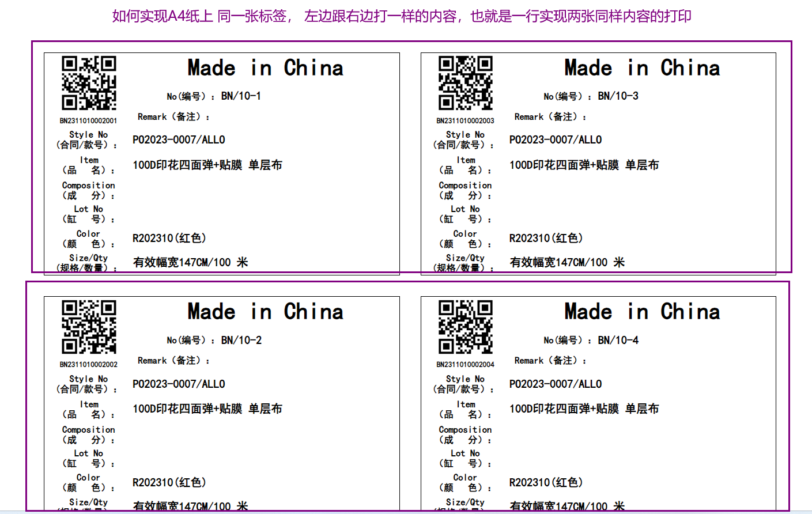Click the number value BN/10-1
The width and height of the screenshot is (812, 514).
pyautogui.click(x=241, y=96)
